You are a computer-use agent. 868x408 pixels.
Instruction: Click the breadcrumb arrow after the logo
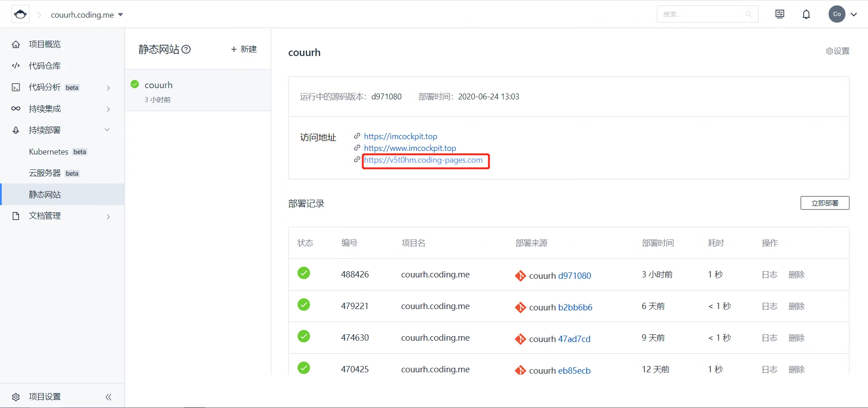(39, 15)
